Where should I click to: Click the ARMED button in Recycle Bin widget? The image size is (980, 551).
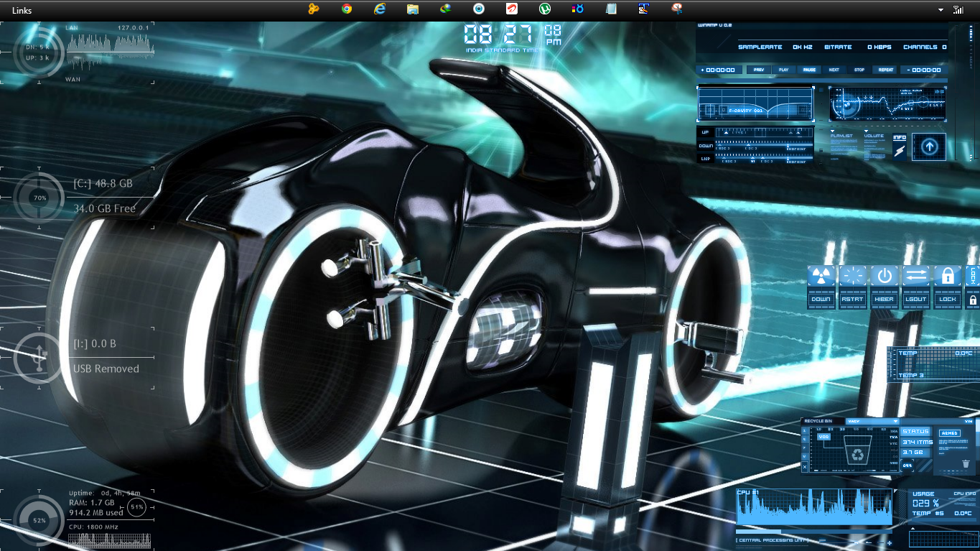coord(949,433)
